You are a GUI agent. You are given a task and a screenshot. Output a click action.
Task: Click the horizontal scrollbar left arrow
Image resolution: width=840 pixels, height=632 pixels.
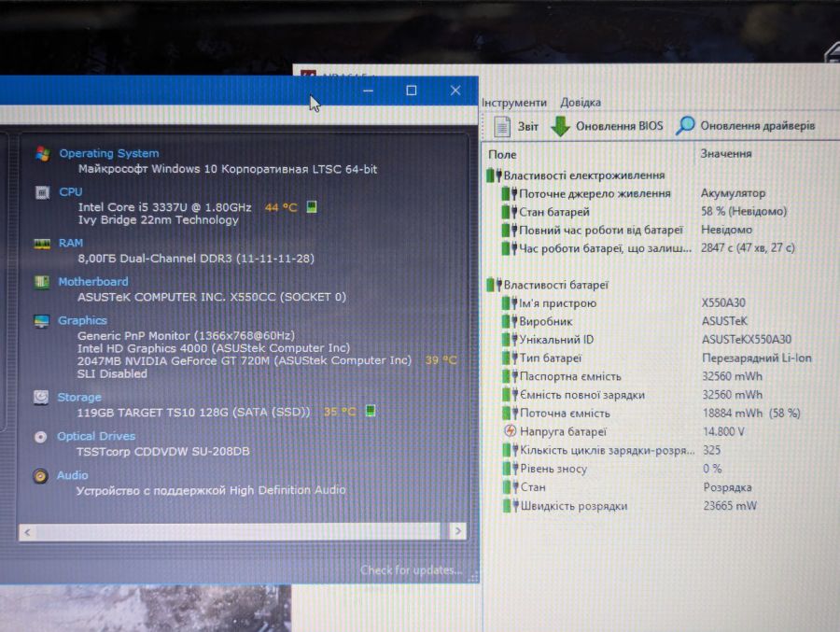pyautogui.click(x=27, y=532)
